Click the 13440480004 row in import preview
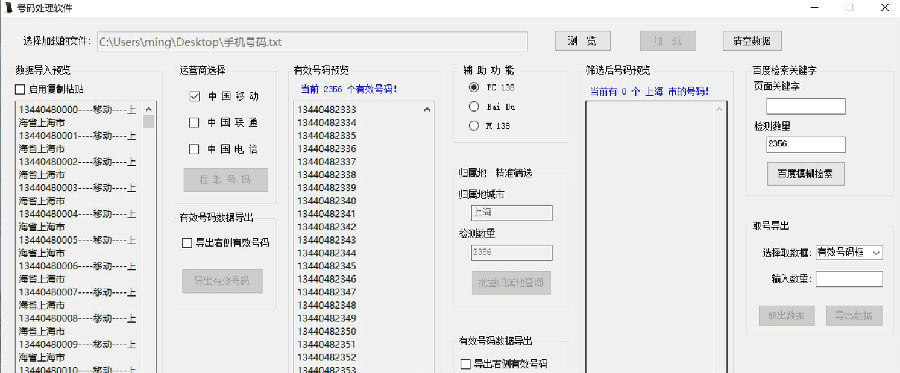The width and height of the screenshot is (900, 373). coord(78,220)
